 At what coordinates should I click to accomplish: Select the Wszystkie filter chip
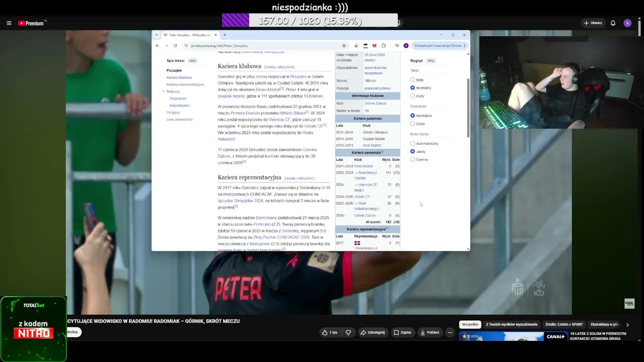point(470,325)
